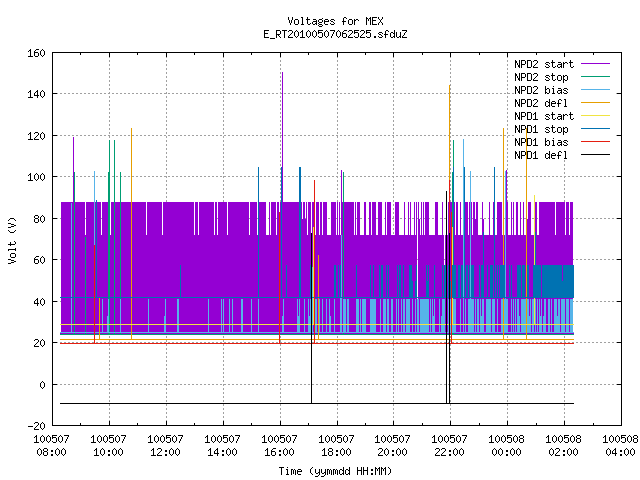Image resolution: width=640 pixels, height=480 pixels.
Task: Click the NPD1 stop blue legend line
Action: tap(595, 129)
